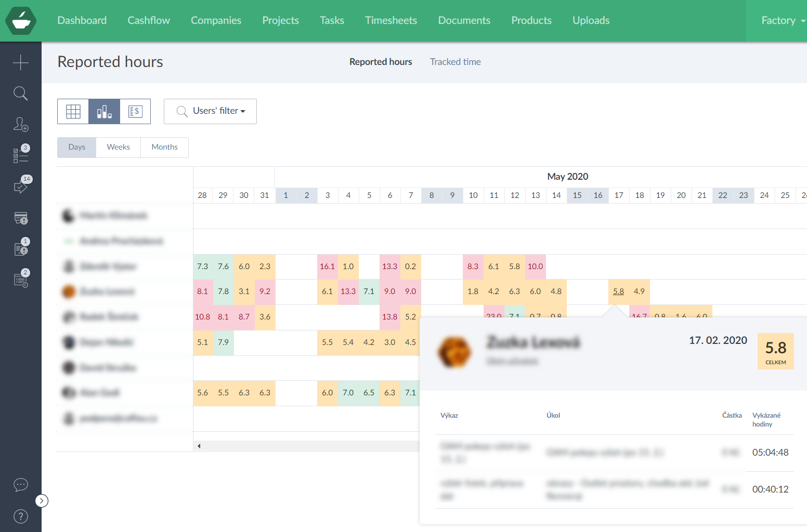Viewport: 807px width, 532px height.
Task: Select the Months period button
Action: coord(164,147)
